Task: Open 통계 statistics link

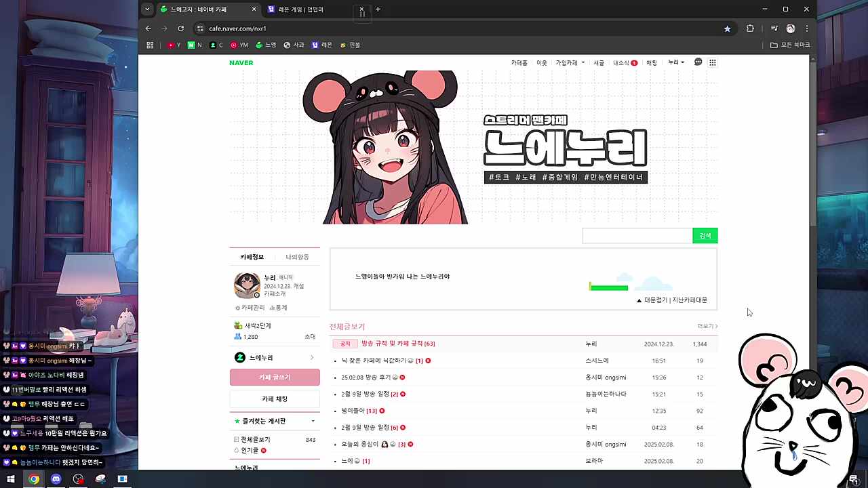Action: tap(278, 308)
